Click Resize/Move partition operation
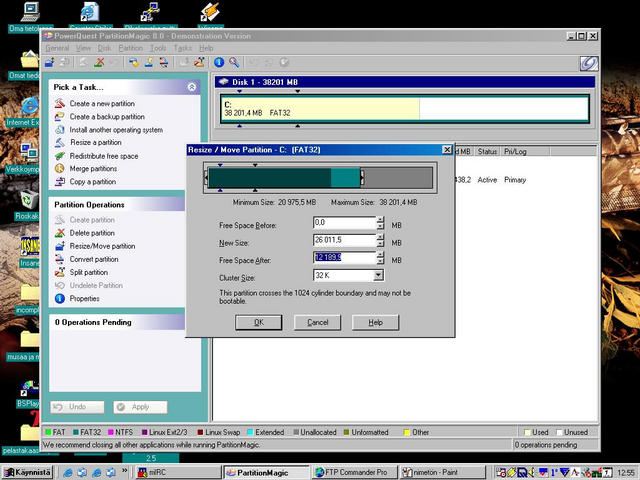The width and height of the screenshot is (640, 480). pos(102,246)
